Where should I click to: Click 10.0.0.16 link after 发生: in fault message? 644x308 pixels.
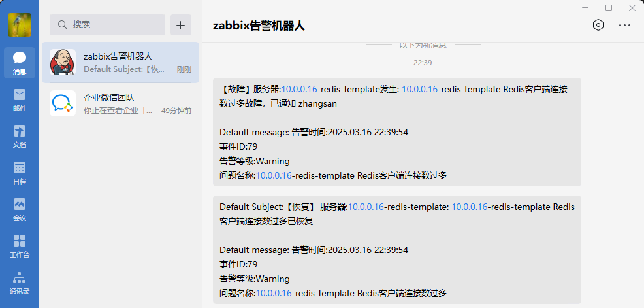click(420, 89)
